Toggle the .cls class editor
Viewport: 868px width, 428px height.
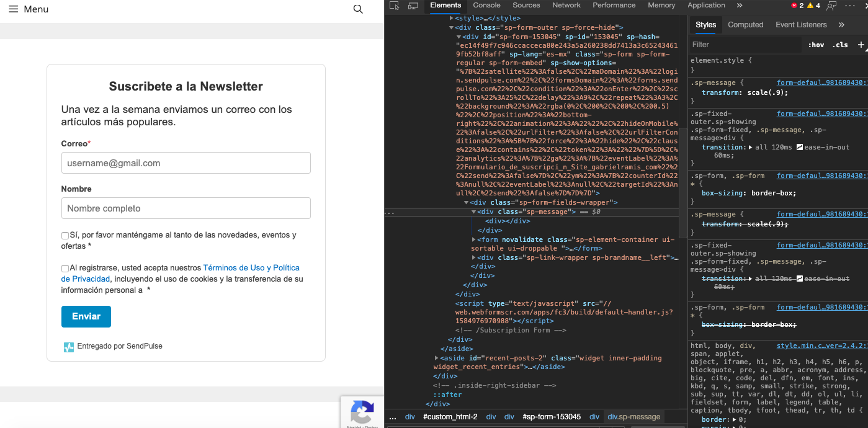840,45
